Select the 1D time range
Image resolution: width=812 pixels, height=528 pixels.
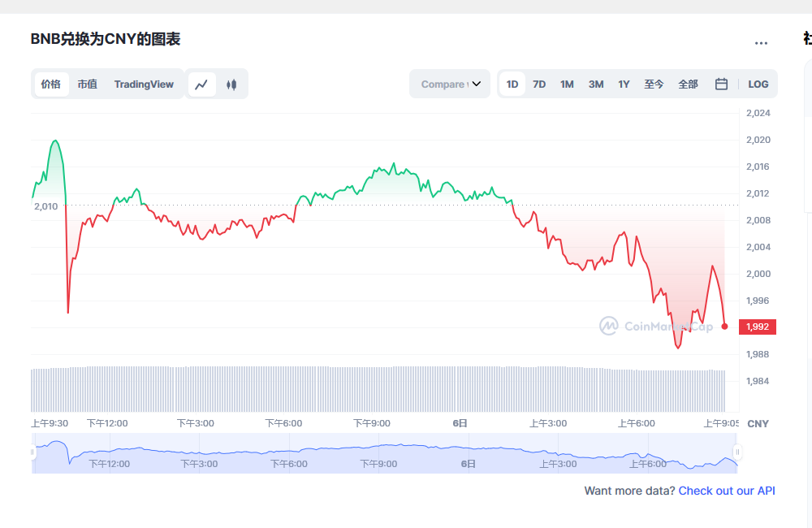point(512,84)
